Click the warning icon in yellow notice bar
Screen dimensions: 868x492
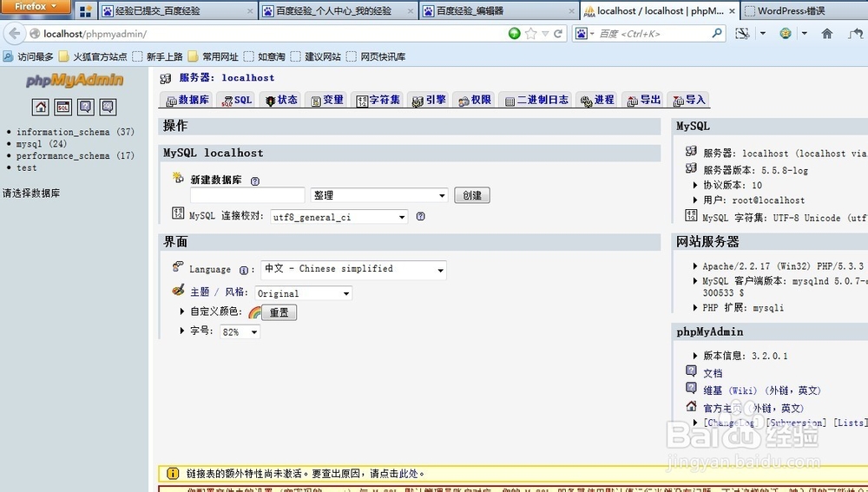173,473
